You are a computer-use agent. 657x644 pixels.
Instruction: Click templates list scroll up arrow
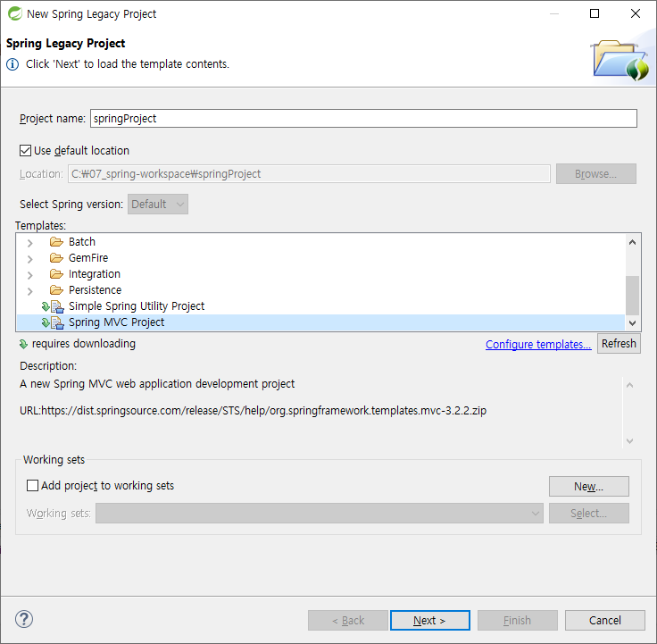[x=632, y=242]
